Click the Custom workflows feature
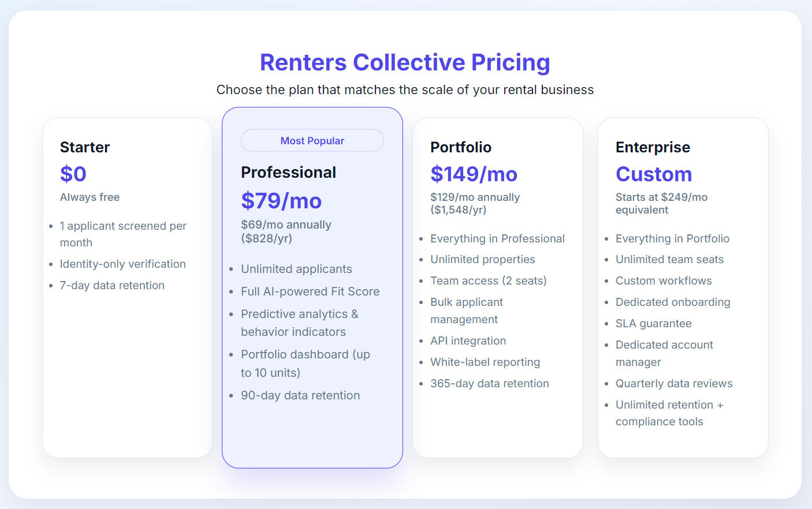This screenshot has width=812, height=509. tap(664, 281)
